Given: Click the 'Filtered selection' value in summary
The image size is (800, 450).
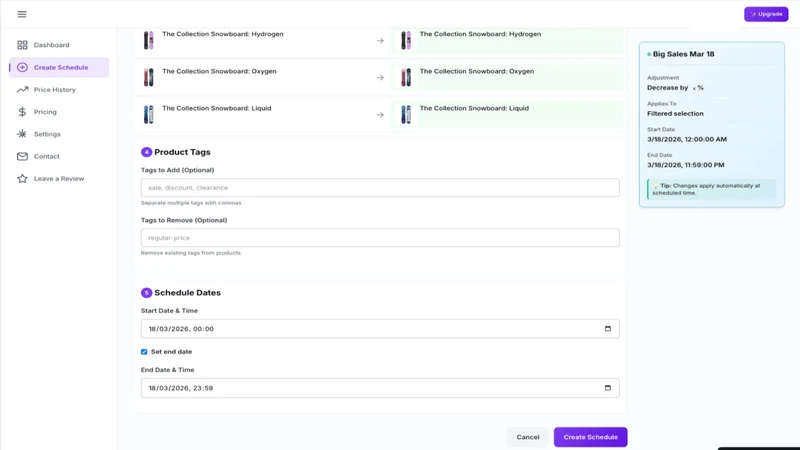Looking at the screenshot, I should point(675,114).
